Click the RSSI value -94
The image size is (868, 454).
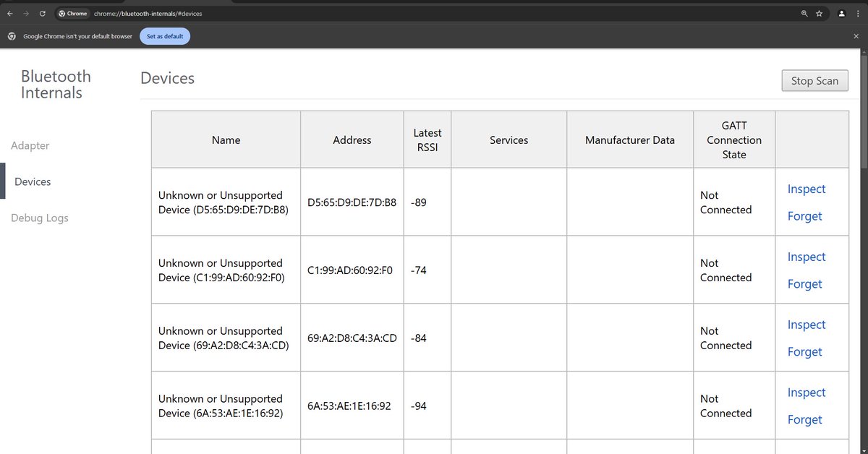(419, 406)
